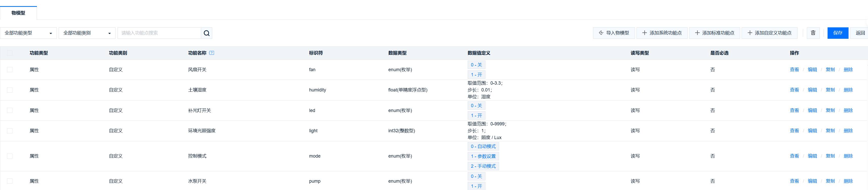Open the 全部功能类型 dropdown
Image resolution: width=868 pixels, height=190 pixels.
pos(28,33)
